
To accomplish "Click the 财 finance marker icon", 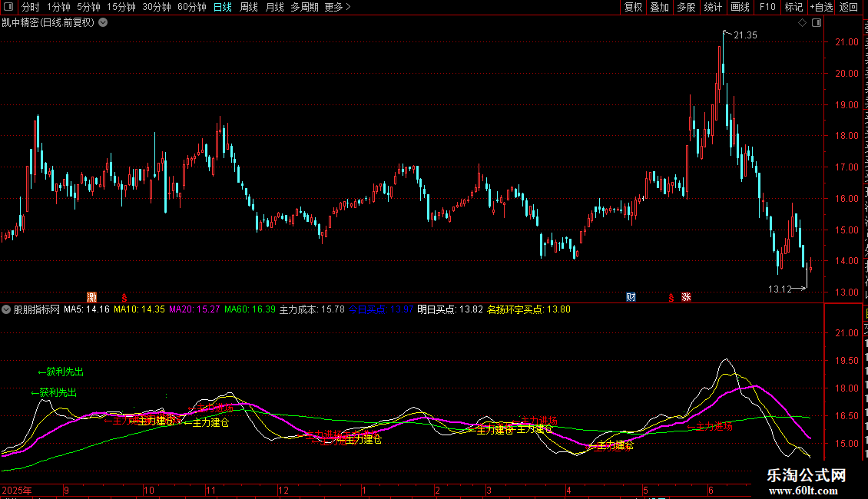I will click(631, 297).
